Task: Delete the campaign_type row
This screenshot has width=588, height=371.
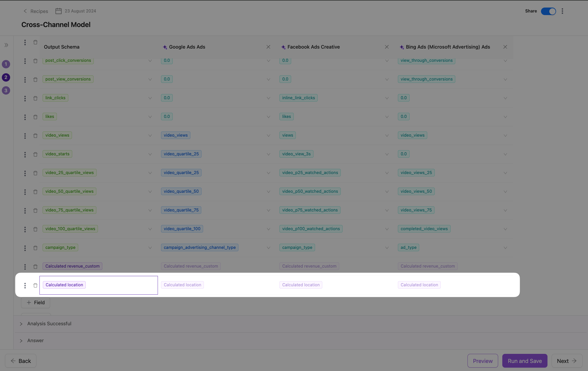Action: pos(35,248)
